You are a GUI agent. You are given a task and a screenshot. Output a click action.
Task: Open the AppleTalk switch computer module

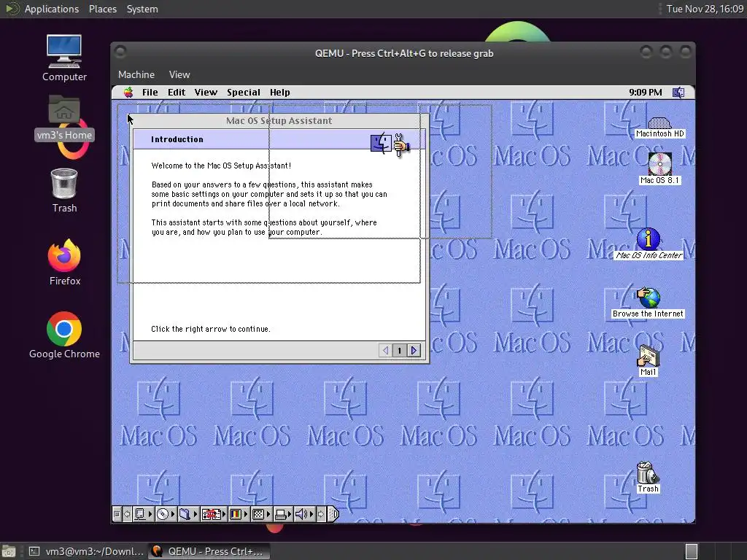(x=144, y=514)
